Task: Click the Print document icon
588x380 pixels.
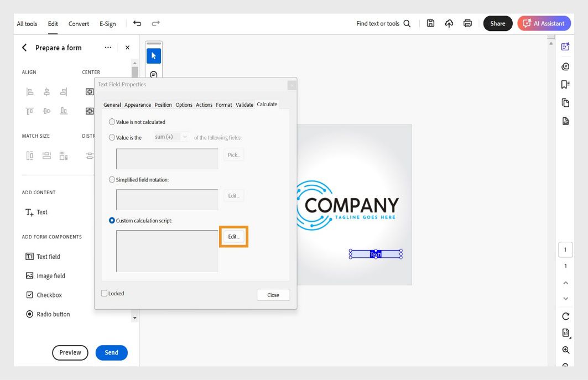Action: tap(467, 23)
